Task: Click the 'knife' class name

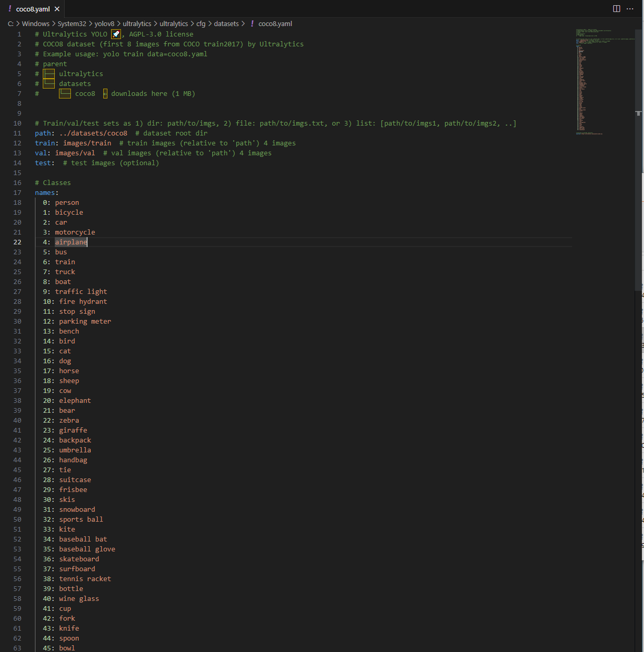Action: point(69,629)
